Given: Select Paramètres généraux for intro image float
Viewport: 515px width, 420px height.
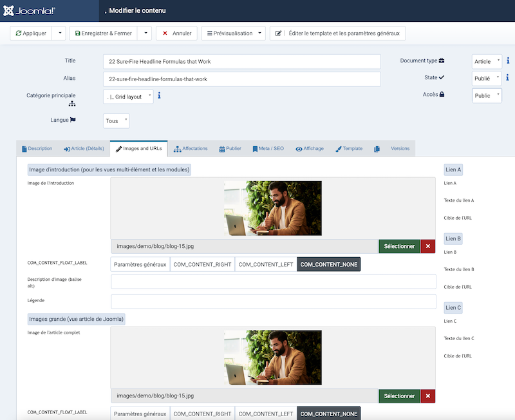Looking at the screenshot, I should (x=140, y=265).
